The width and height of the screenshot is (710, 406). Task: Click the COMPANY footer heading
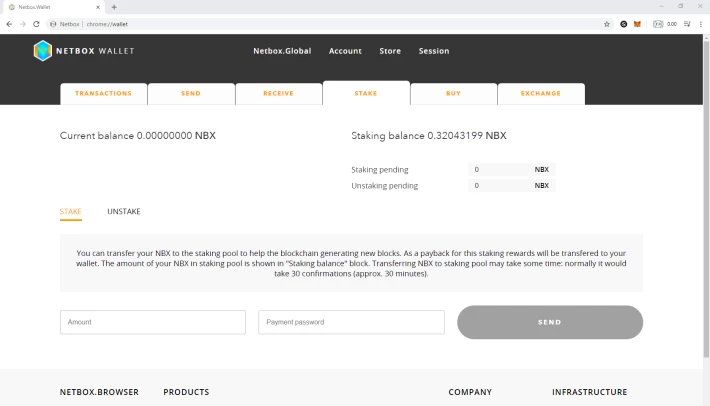pos(470,392)
